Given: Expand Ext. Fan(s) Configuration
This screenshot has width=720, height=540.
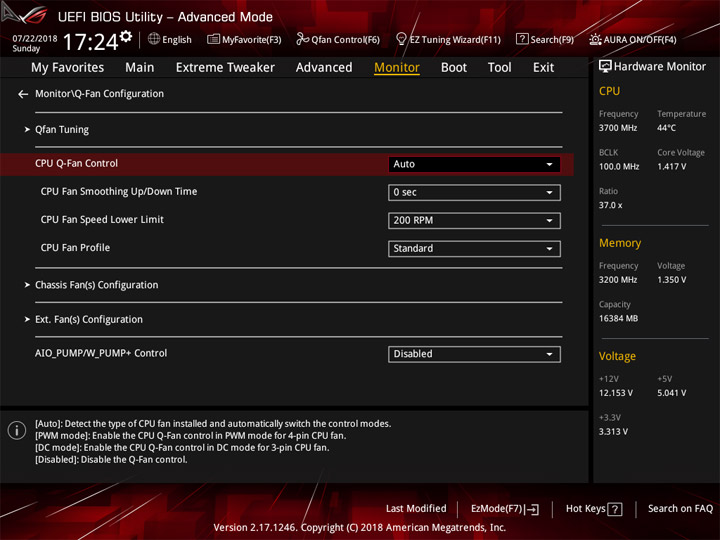Looking at the screenshot, I should click(x=89, y=319).
